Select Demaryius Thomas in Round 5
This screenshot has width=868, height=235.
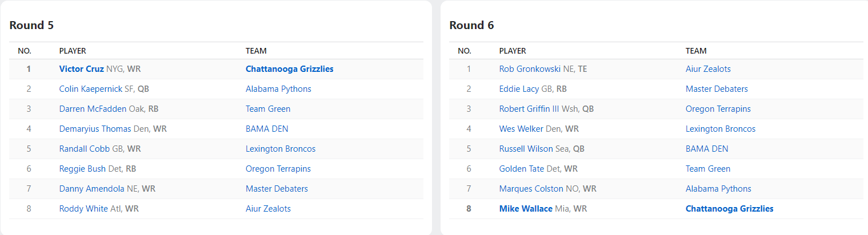[x=95, y=129]
